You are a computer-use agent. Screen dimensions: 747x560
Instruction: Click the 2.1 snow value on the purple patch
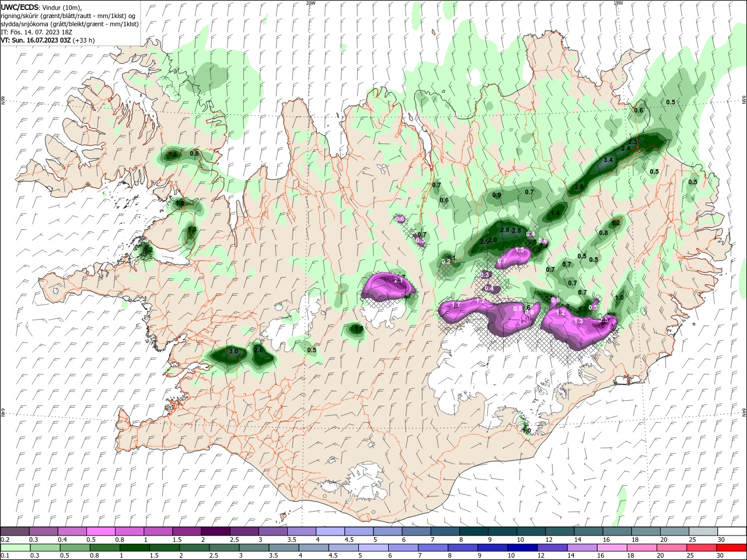click(399, 281)
